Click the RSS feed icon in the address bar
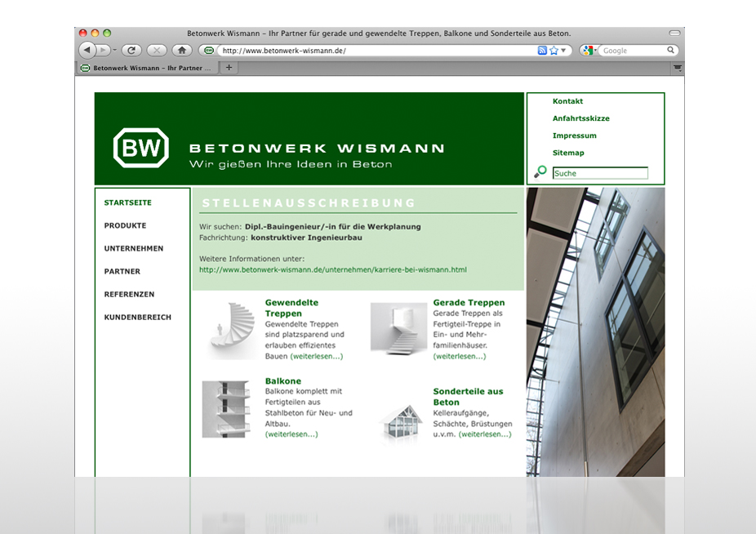The height and width of the screenshot is (534, 756). (x=542, y=51)
